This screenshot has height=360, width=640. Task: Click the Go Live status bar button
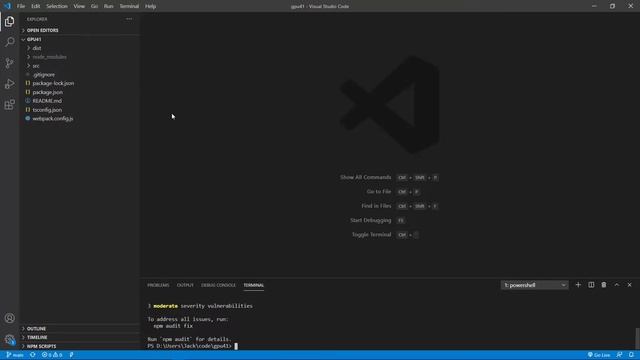(x=599, y=355)
